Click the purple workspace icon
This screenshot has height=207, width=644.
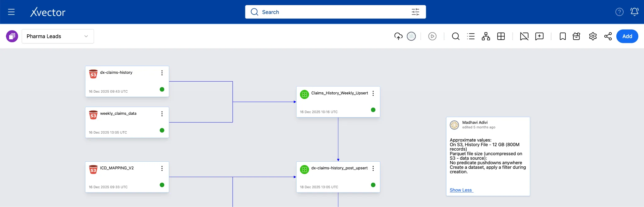click(12, 36)
